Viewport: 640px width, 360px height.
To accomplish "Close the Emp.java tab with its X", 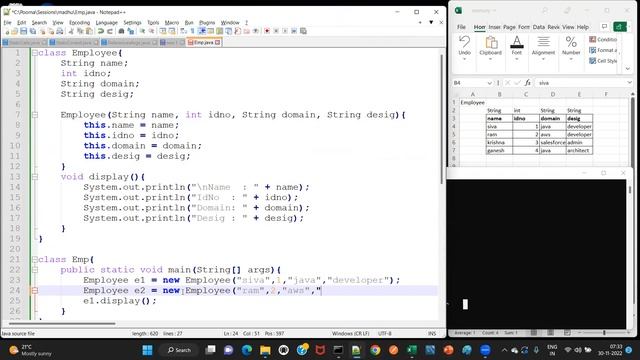I will pos(218,42).
